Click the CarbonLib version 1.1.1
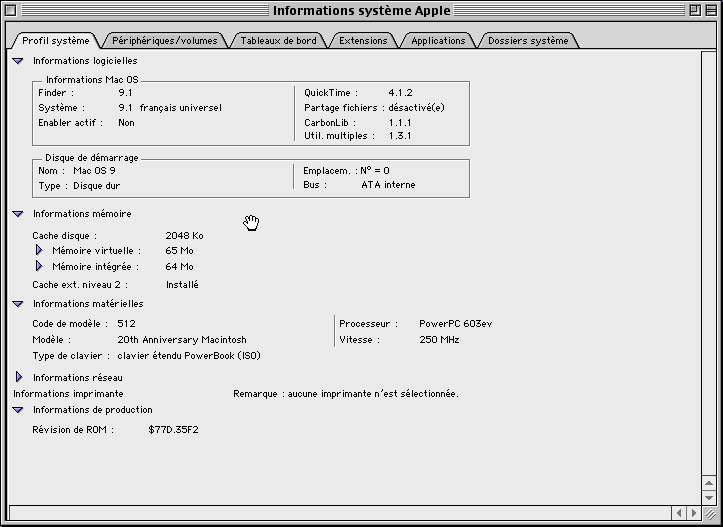 coord(400,123)
